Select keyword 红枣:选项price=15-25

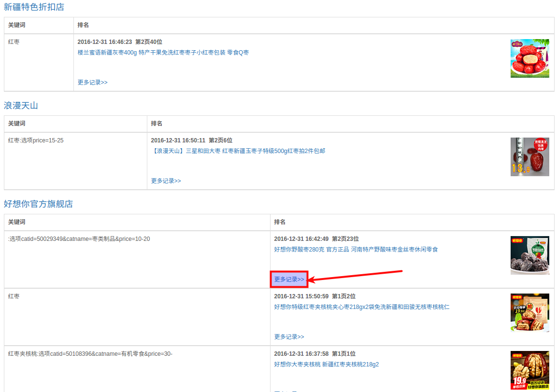36,140
